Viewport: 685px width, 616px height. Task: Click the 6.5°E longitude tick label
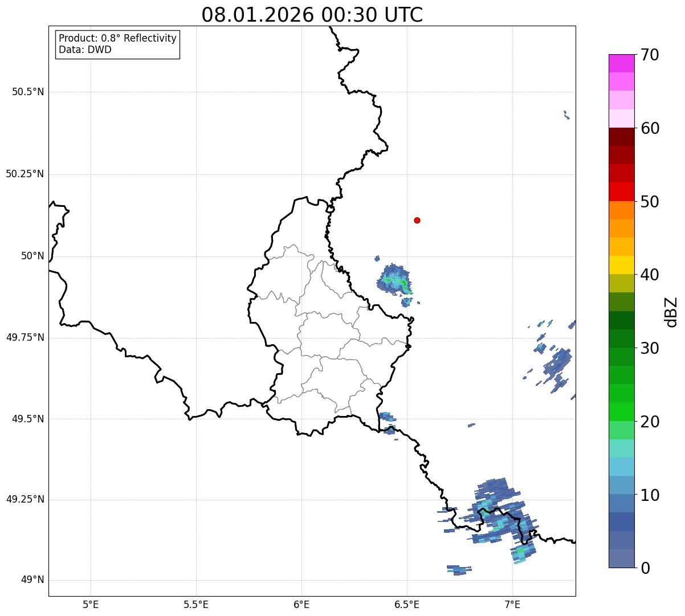pyautogui.click(x=407, y=604)
